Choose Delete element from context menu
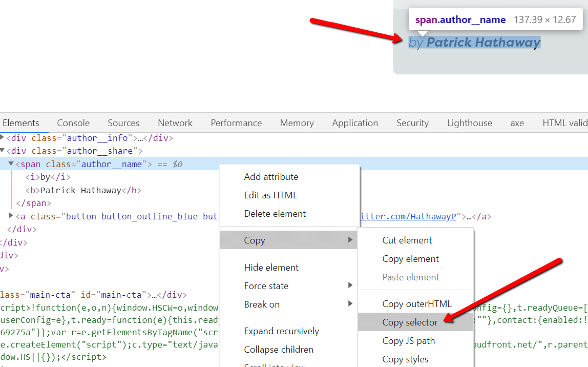 pos(275,214)
